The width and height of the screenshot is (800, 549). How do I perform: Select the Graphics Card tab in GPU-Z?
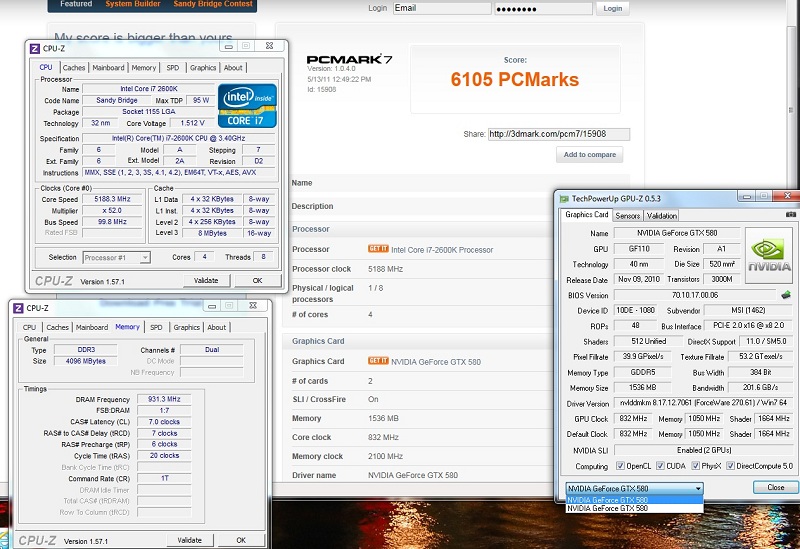[x=587, y=215]
